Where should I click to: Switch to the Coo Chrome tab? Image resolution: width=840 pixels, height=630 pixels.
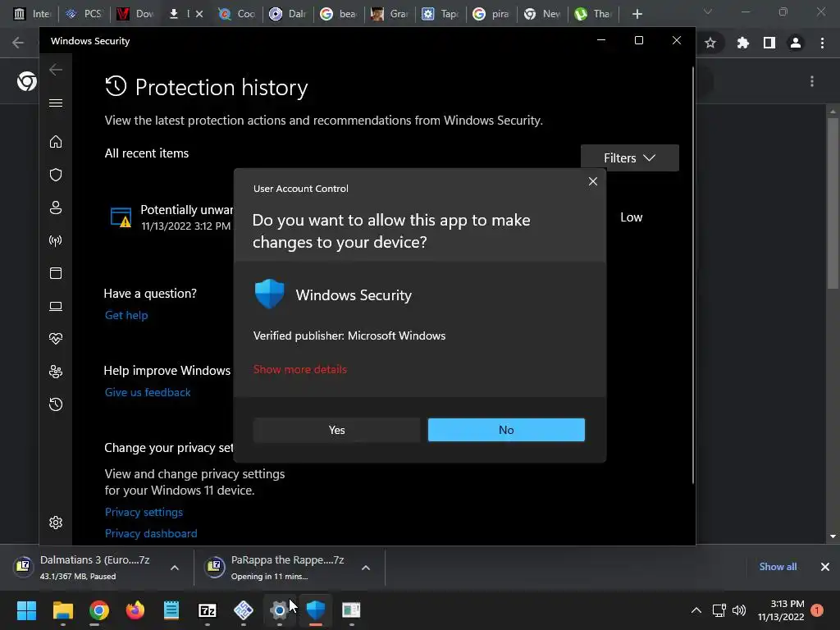(238, 14)
